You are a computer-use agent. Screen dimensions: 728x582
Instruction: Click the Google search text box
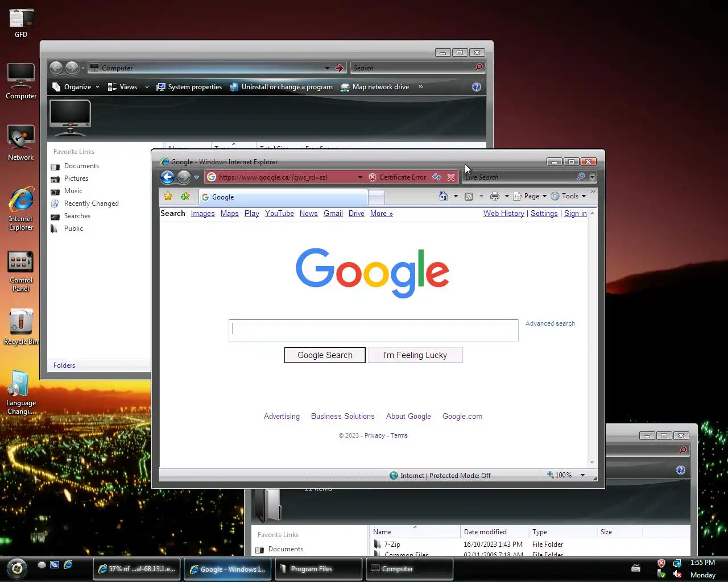click(x=374, y=330)
